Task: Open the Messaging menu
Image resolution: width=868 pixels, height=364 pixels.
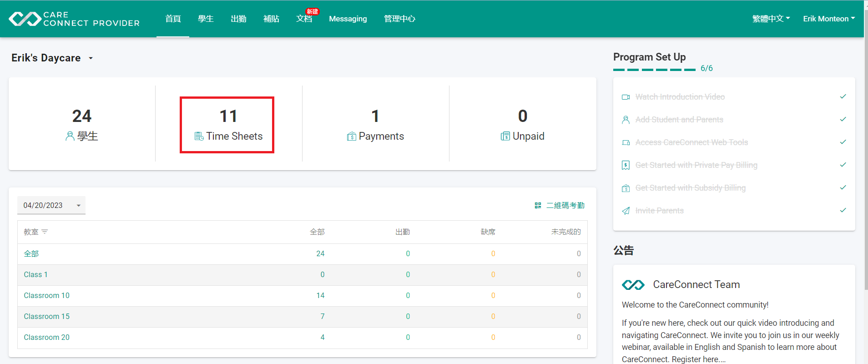Action: 348,19
